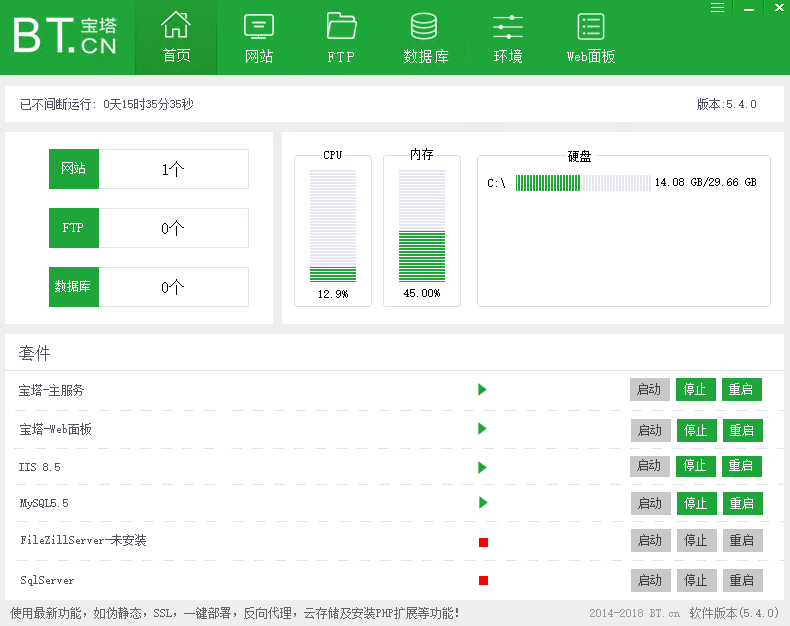The image size is (790, 626).
Task: Click 停止 for SqlServer row
Action: coord(696,581)
